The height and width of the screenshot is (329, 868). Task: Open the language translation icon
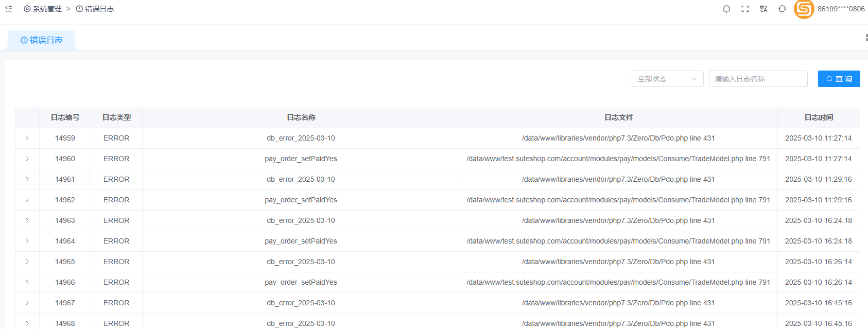tap(763, 9)
